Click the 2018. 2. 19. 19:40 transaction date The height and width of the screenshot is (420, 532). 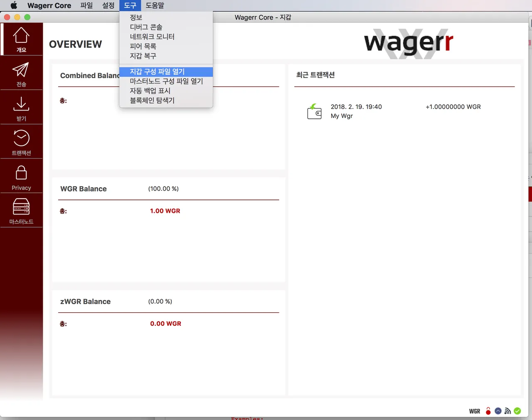356,107
